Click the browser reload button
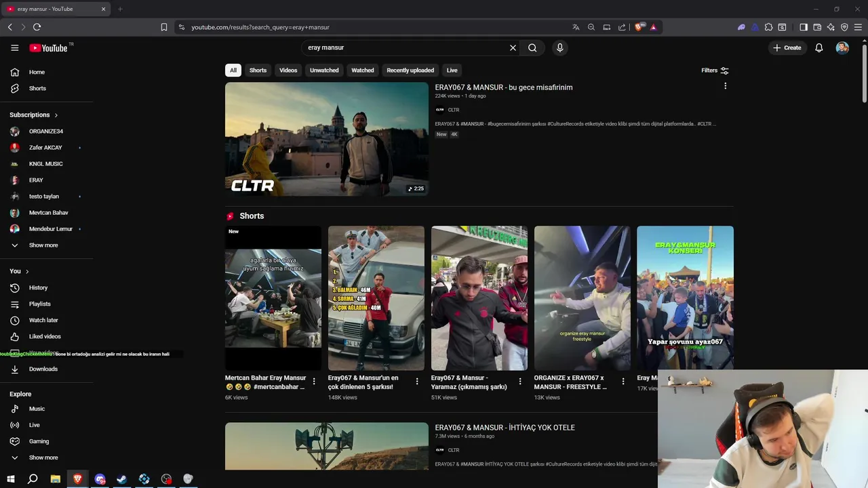 click(37, 27)
